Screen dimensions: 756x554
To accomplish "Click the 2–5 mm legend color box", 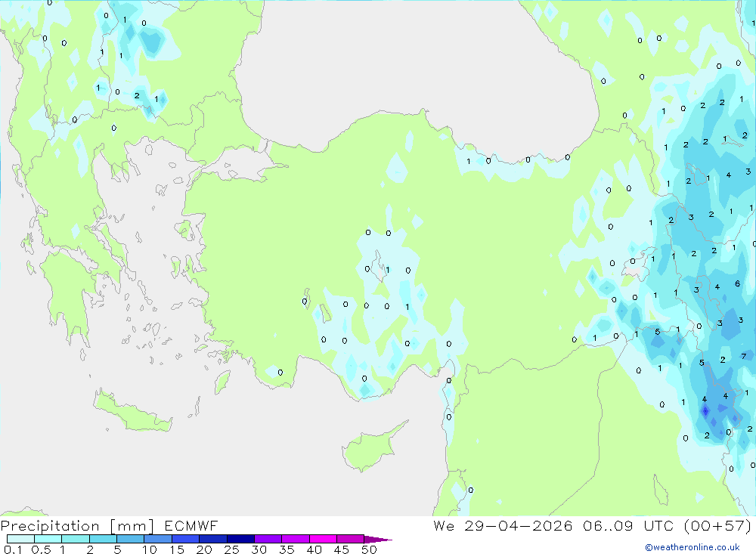I will (103, 539).
